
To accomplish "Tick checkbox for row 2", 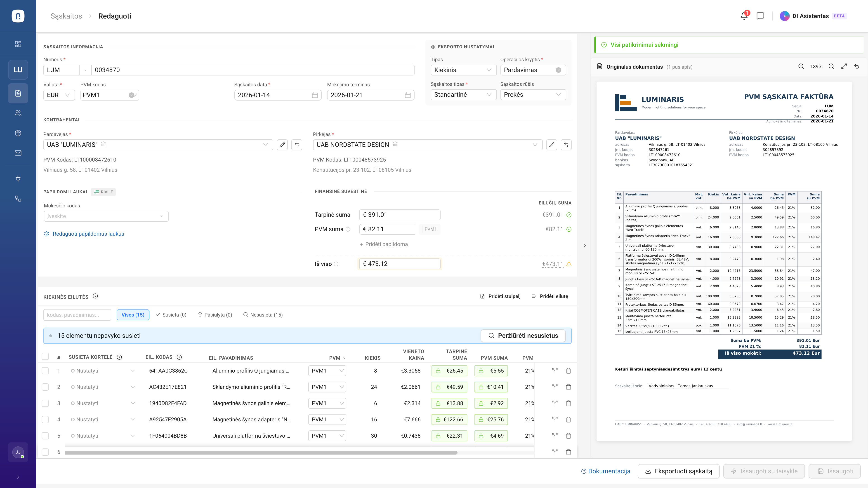I will coord(45,387).
